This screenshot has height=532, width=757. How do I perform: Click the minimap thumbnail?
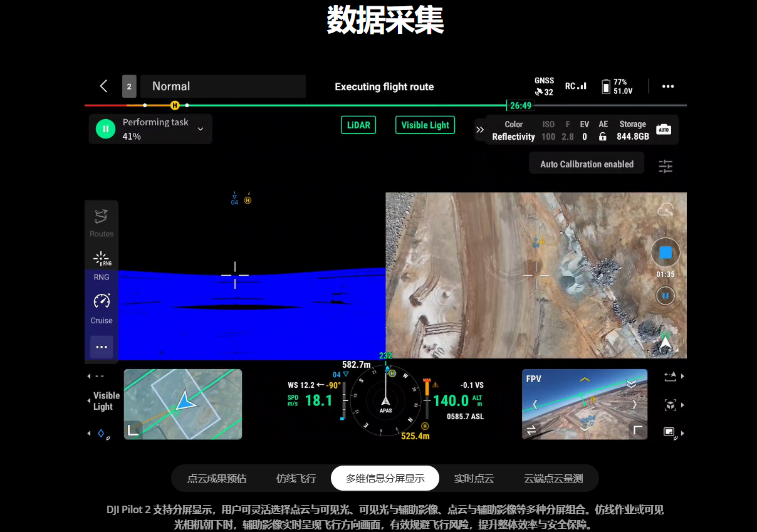pos(183,404)
